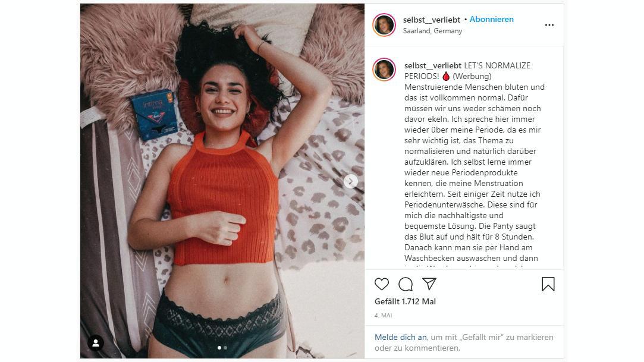
Task: Click the selbst__verliebt name in the caption
Action: click(x=433, y=65)
